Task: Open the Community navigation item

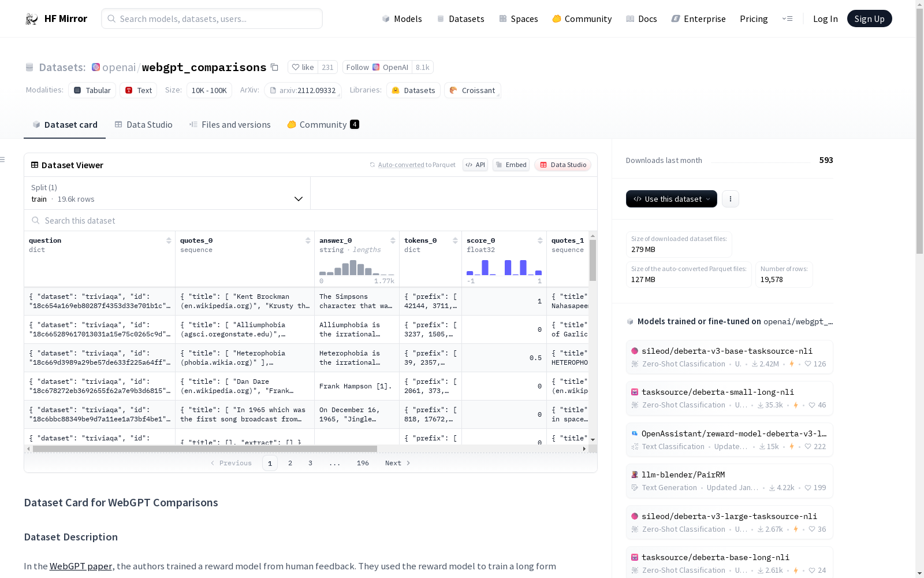Action: [582, 19]
